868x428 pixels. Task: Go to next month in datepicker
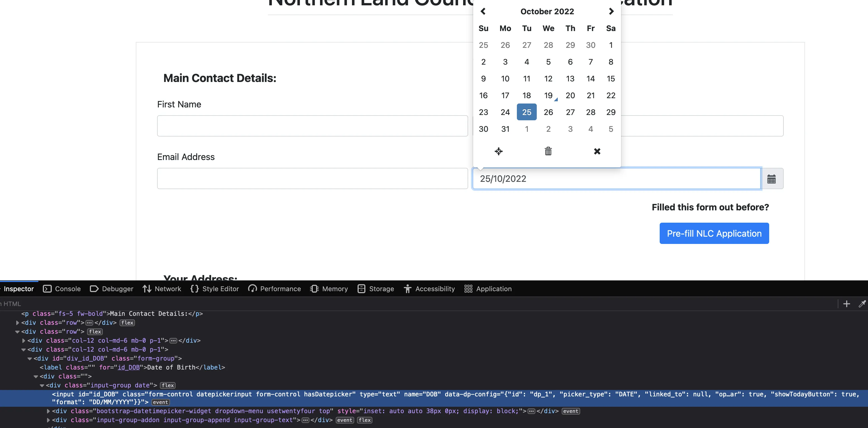coord(611,11)
